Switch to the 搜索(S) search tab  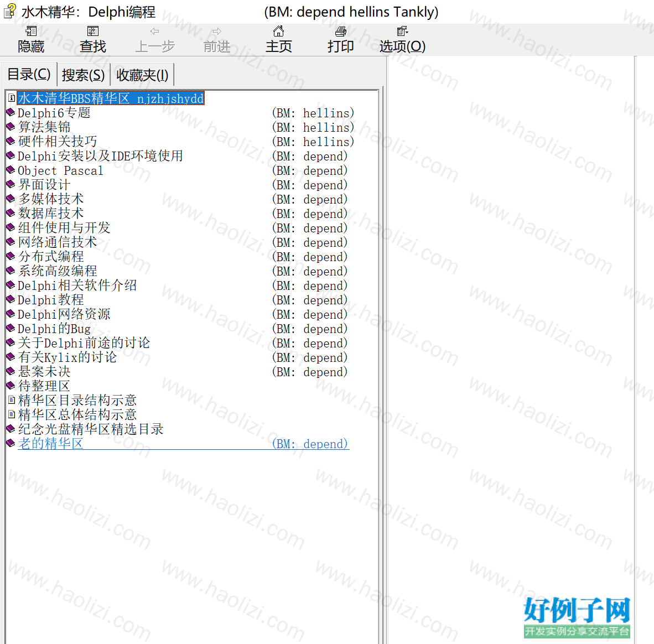84,75
